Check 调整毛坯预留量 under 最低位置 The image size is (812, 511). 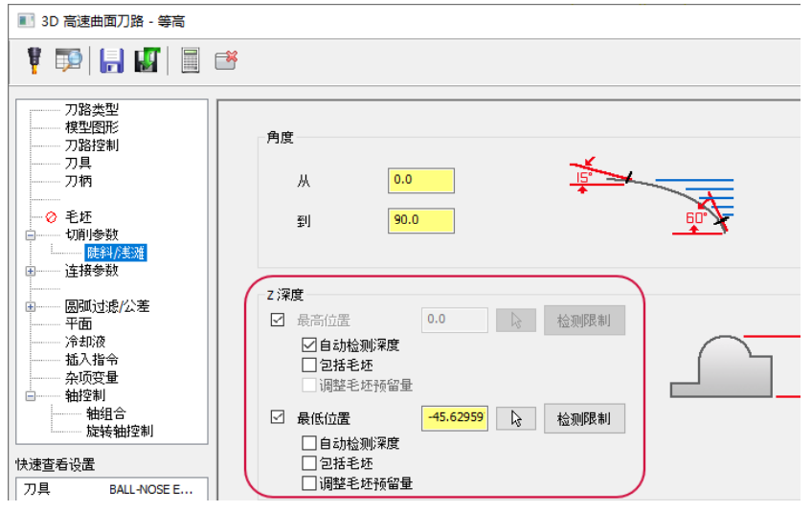click(309, 483)
